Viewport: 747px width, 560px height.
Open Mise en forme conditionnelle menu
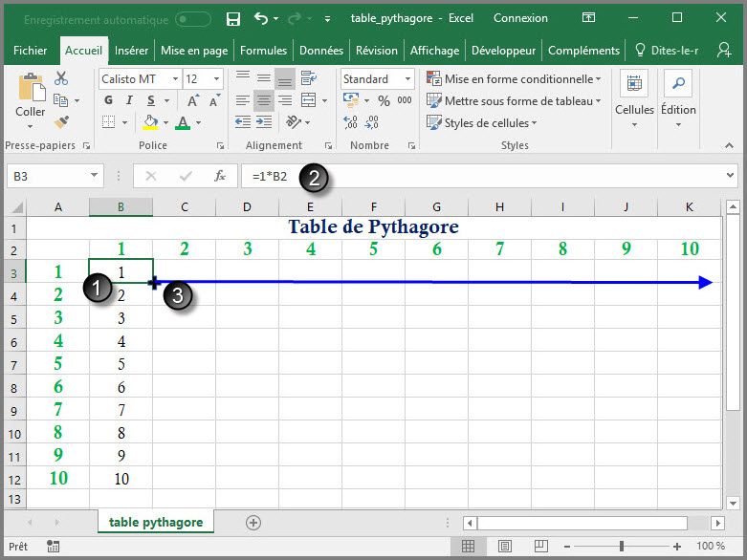tap(514, 79)
